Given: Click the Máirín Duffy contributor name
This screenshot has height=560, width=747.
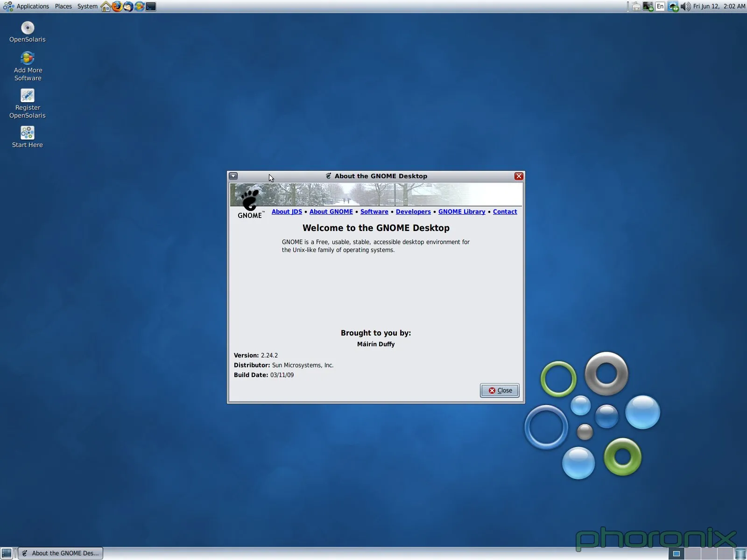Looking at the screenshot, I should tap(376, 344).
